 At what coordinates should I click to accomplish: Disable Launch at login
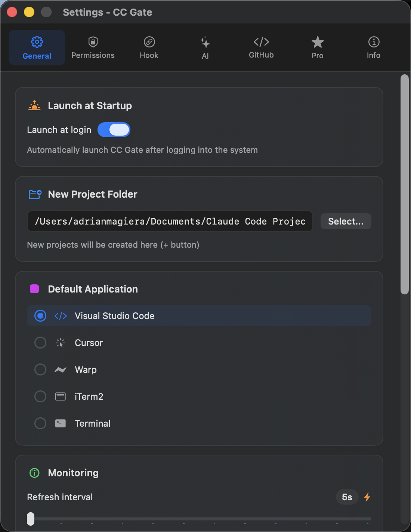(x=114, y=130)
